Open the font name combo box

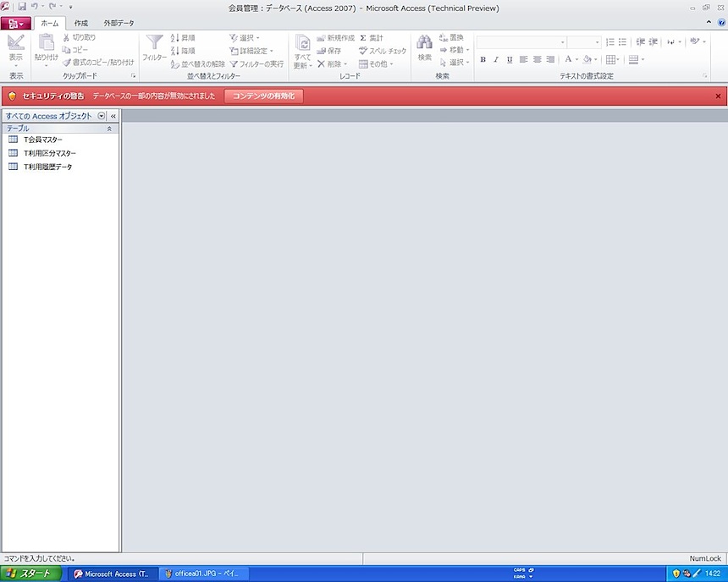pos(521,42)
